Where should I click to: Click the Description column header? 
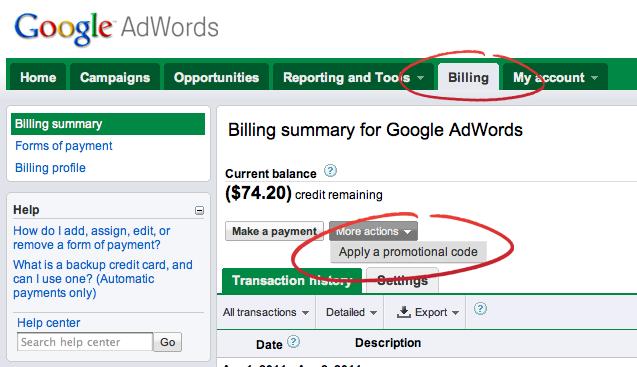point(388,343)
